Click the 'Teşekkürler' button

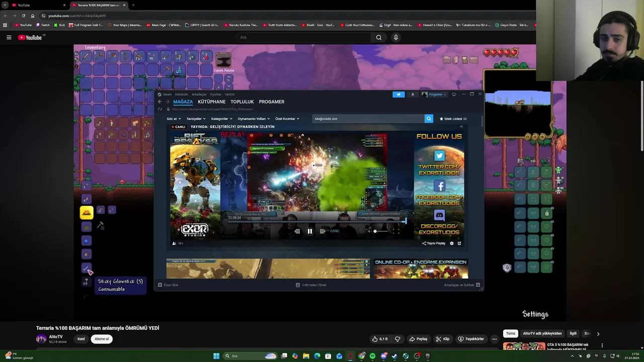tap(471, 339)
